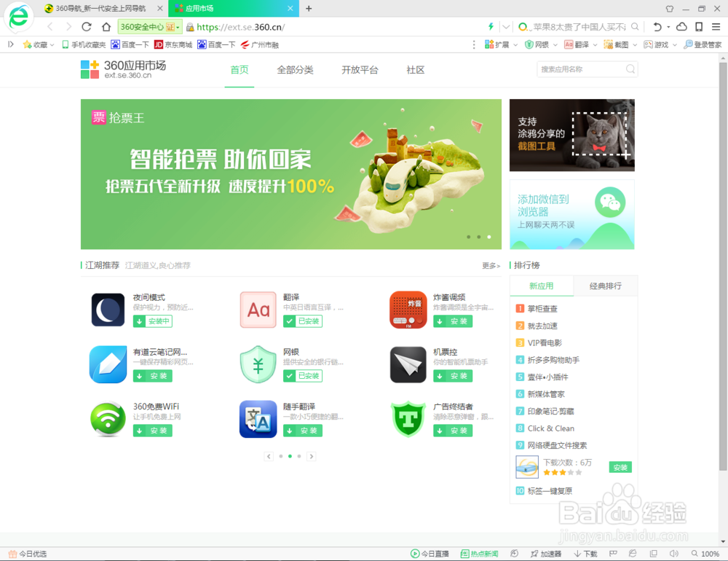Click the home page icon
The width and height of the screenshot is (728, 561).
tap(106, 27)
